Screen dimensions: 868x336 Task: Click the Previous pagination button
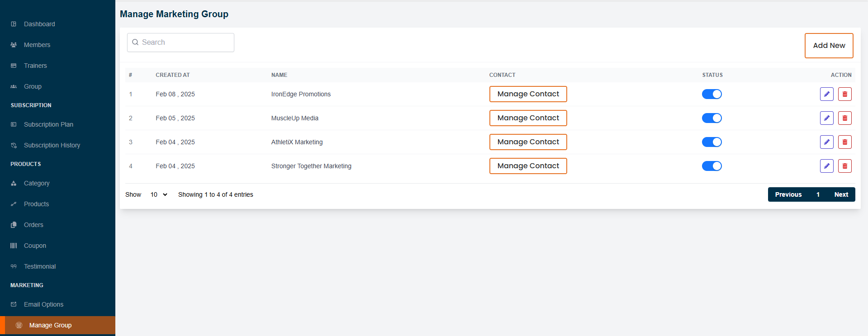[x=788, y=194]
